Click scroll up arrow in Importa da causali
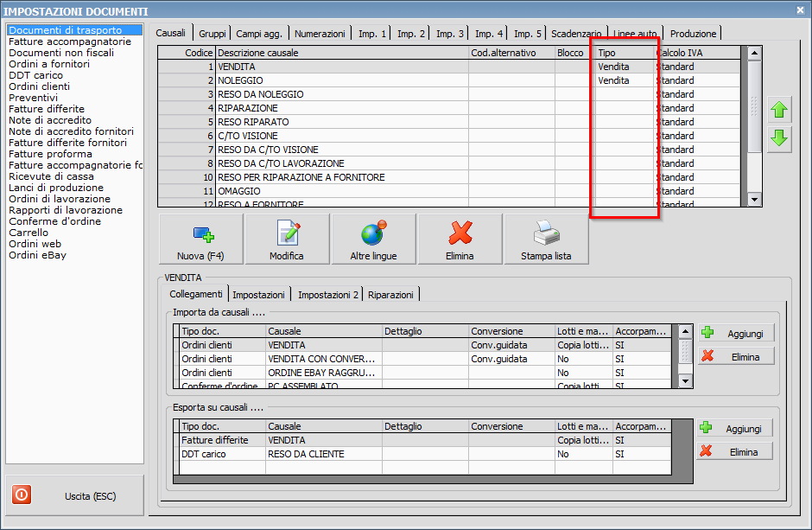 [x=685, y=331]
